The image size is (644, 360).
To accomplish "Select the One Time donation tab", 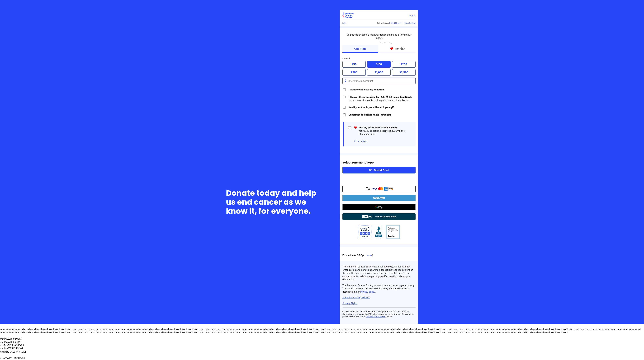I will [x=360, y=49].
